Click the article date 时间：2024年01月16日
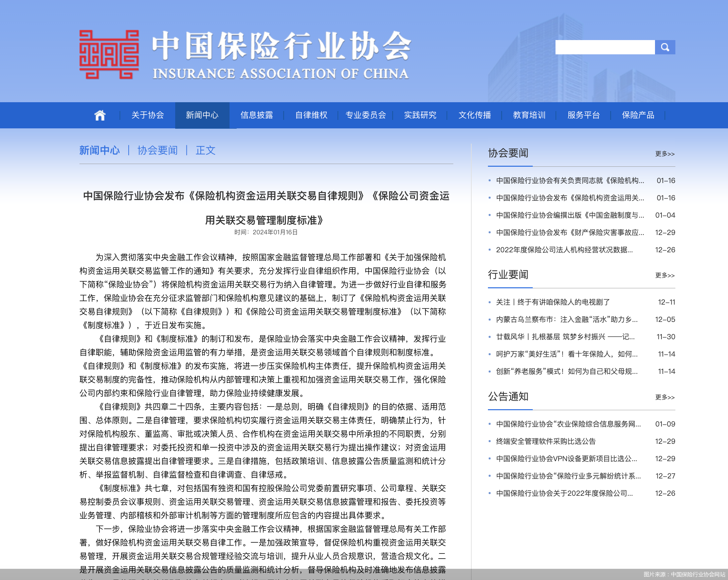The image size is (728, 580). point(266,232)
